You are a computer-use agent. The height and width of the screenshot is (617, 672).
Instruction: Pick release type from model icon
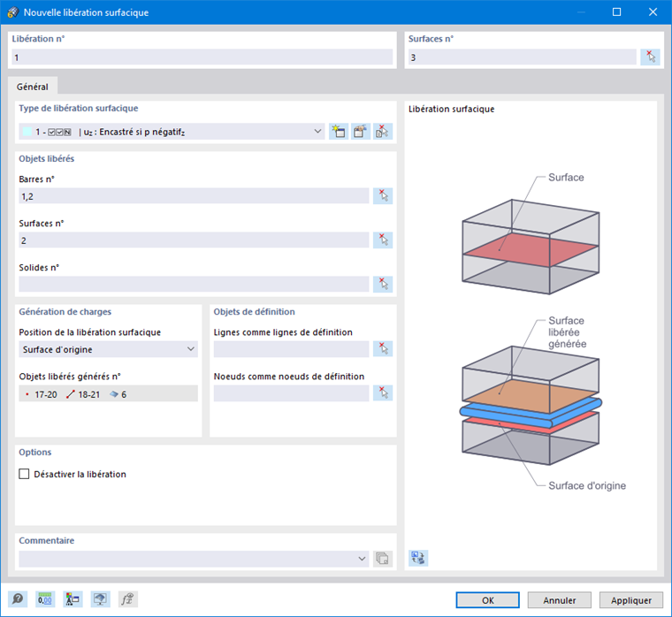pyautogui.click(x=383, y=132)
